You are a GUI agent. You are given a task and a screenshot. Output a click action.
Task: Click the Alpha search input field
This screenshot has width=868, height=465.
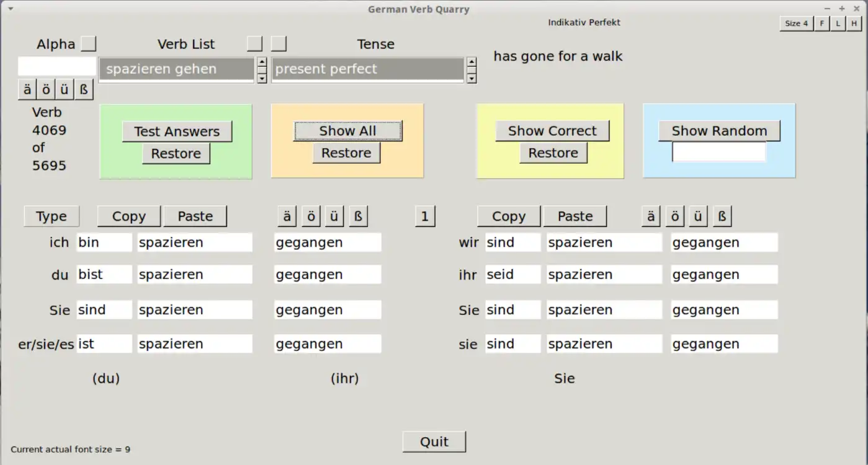(57, 66)
